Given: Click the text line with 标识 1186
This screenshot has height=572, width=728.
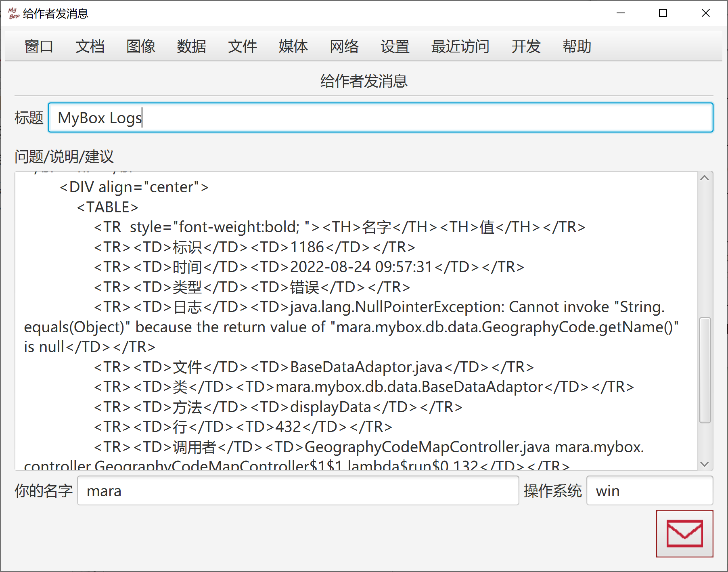Looking at the screenshot, I should (x=255, y=247).
